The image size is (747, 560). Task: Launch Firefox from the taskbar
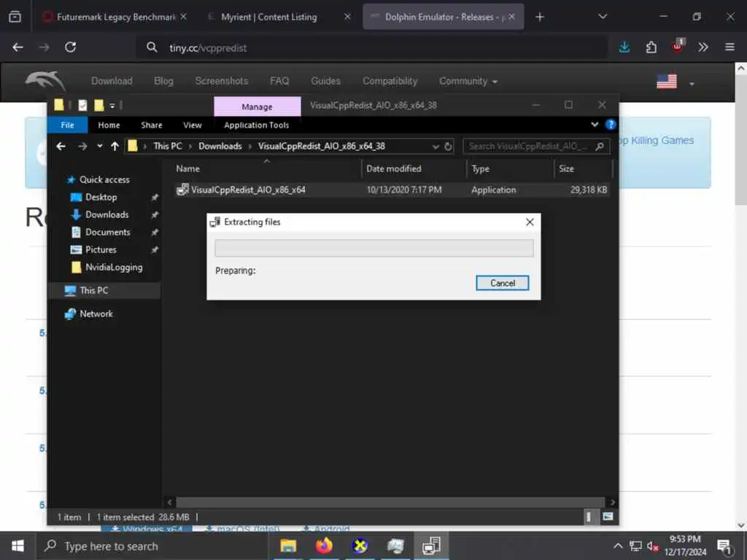point(324,545)
